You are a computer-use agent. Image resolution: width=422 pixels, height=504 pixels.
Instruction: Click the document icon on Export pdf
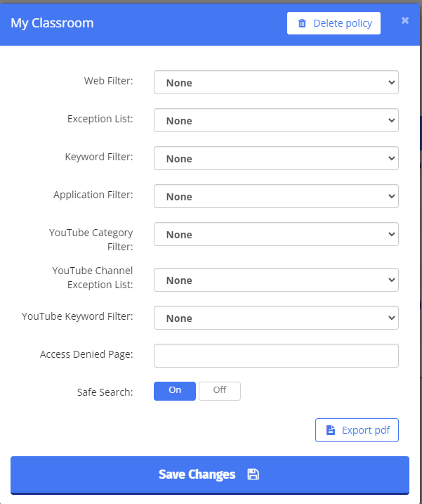coord(331,430)
